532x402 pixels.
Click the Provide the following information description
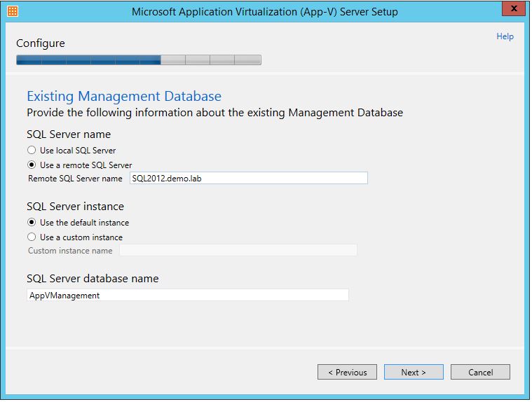214,113
